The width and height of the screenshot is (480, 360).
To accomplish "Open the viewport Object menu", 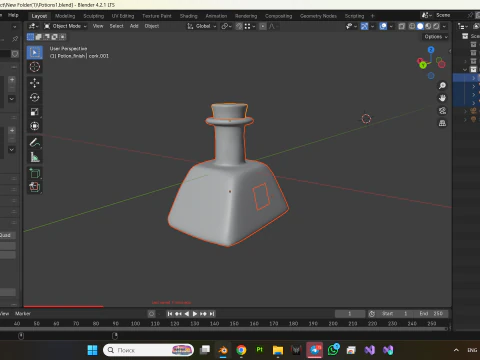I will 152,26.
